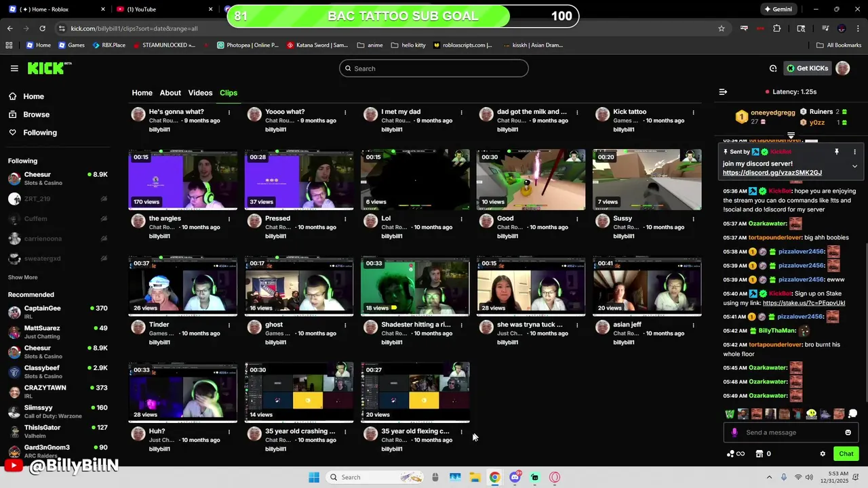
Task: Play the 'Shadester hitting a ri...' clip thumbnail
Action: tap(415, 286)
